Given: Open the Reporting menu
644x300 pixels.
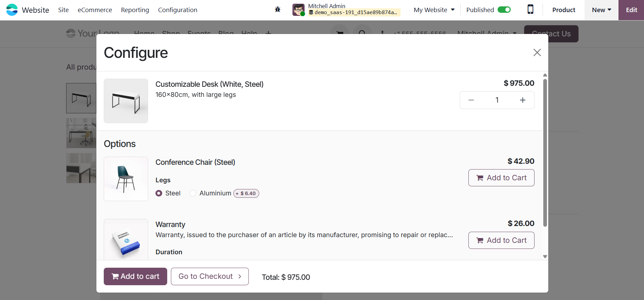Looking at the screenshot, I should pyautogui.click(x=135, y=10).
